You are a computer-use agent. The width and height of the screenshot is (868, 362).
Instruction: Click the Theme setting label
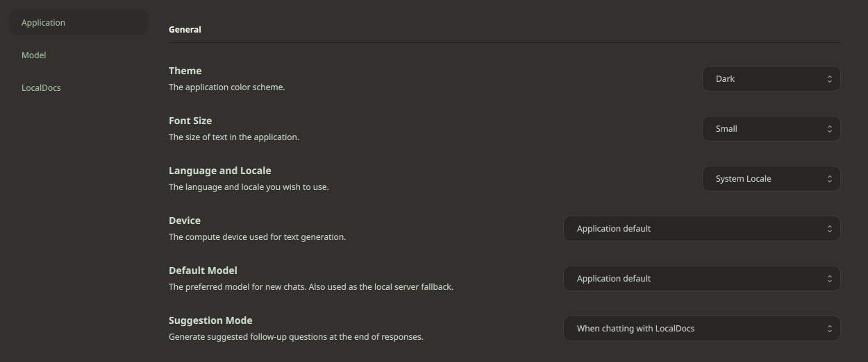[x=185, y=71]
